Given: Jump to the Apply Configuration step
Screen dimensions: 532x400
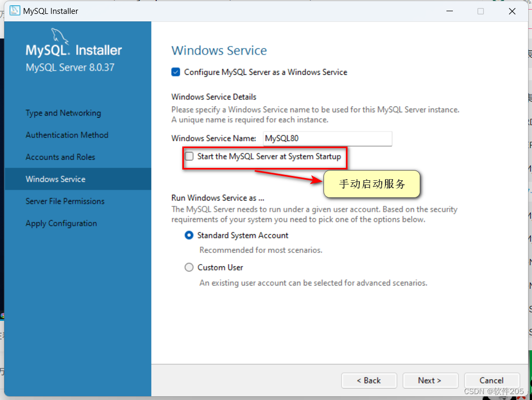Looking at the screenshot, I should coord(61,223).
